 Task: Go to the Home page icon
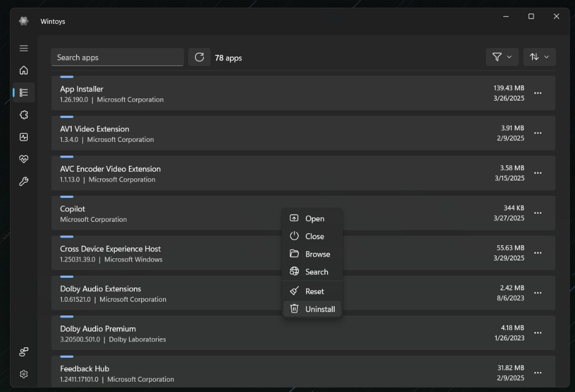coord(24,70)
